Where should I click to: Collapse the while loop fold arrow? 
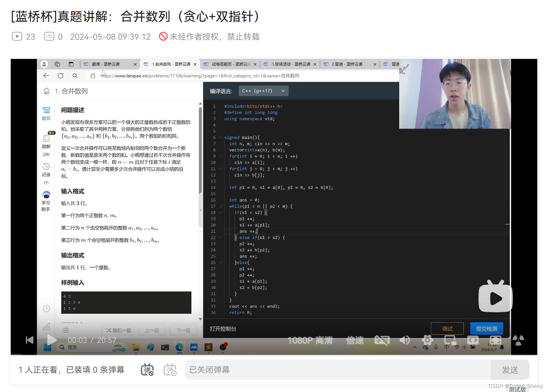220,206
